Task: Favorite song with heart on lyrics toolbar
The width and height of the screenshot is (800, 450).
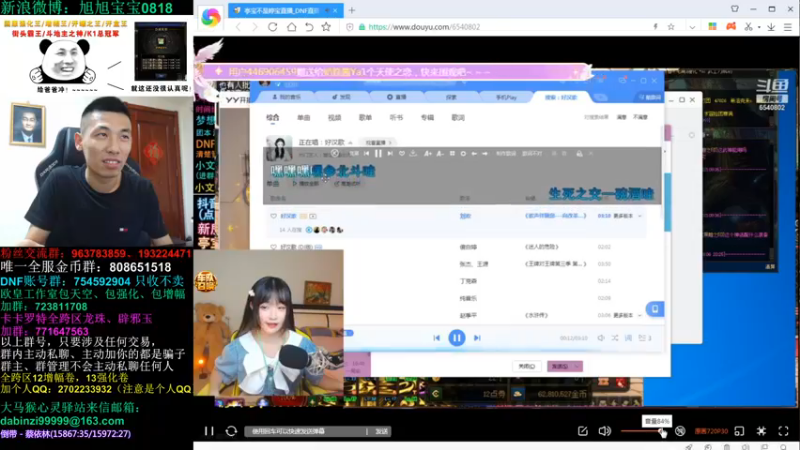Action: [402, 153]
